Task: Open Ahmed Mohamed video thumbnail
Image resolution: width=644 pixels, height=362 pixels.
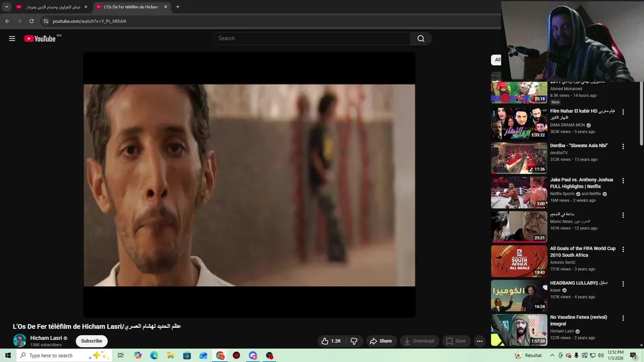Action: 519,92
